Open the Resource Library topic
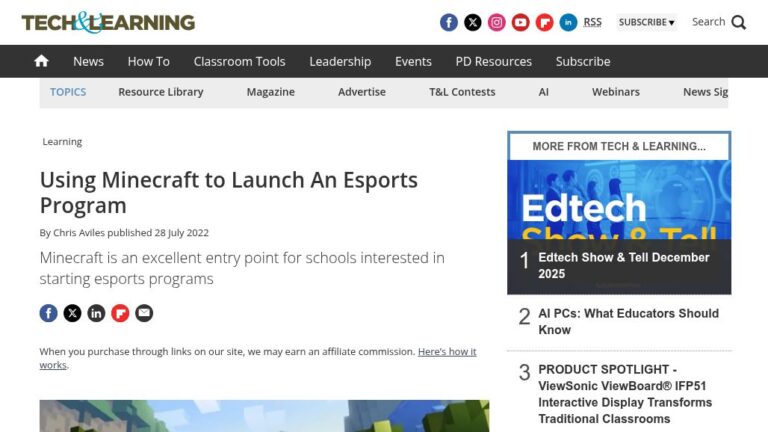 [161, 92]
